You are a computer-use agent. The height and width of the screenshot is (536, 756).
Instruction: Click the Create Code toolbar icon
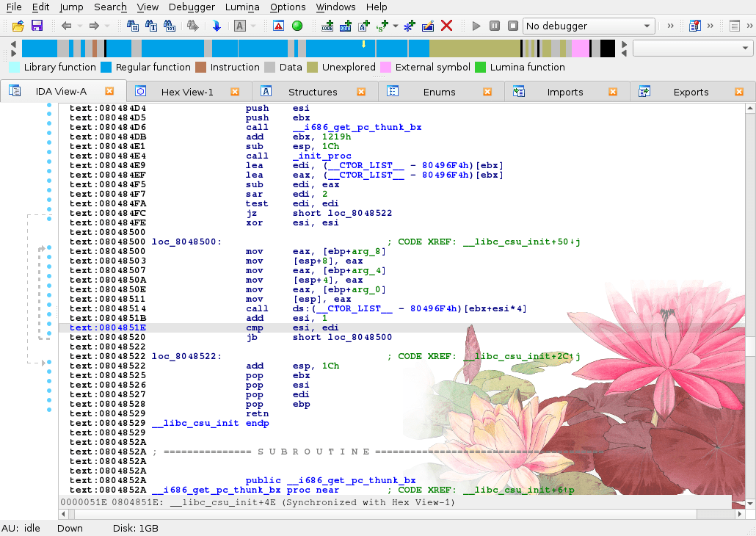326,25
